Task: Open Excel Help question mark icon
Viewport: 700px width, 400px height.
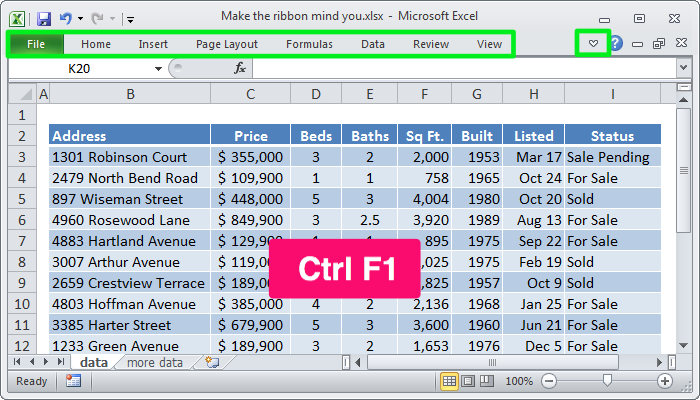Action: [x=616, y=44]
